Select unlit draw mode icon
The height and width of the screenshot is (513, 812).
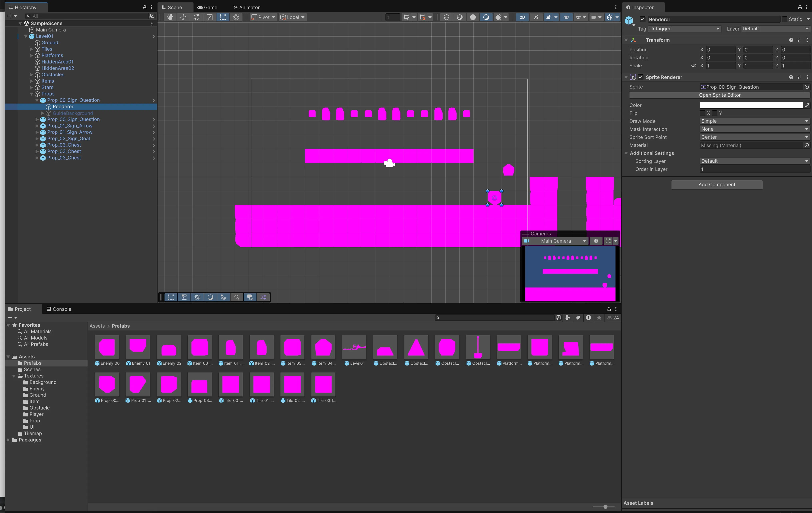pos(473,17)
